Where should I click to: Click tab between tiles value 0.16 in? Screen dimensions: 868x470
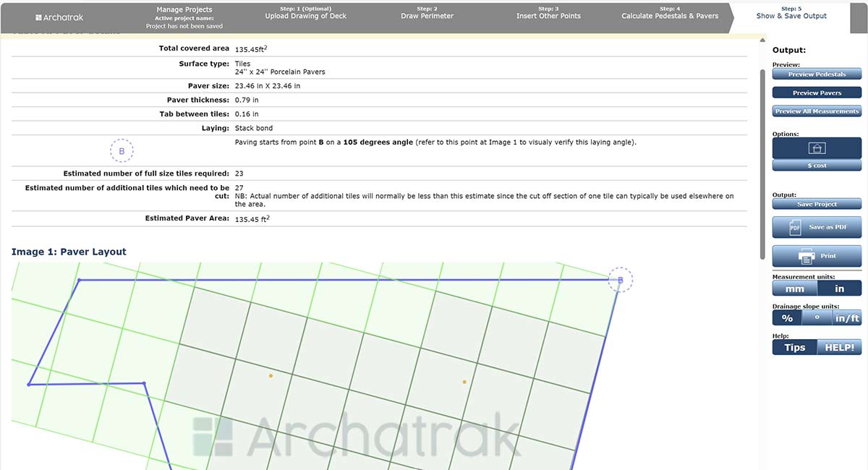click(x=247, y=114)
